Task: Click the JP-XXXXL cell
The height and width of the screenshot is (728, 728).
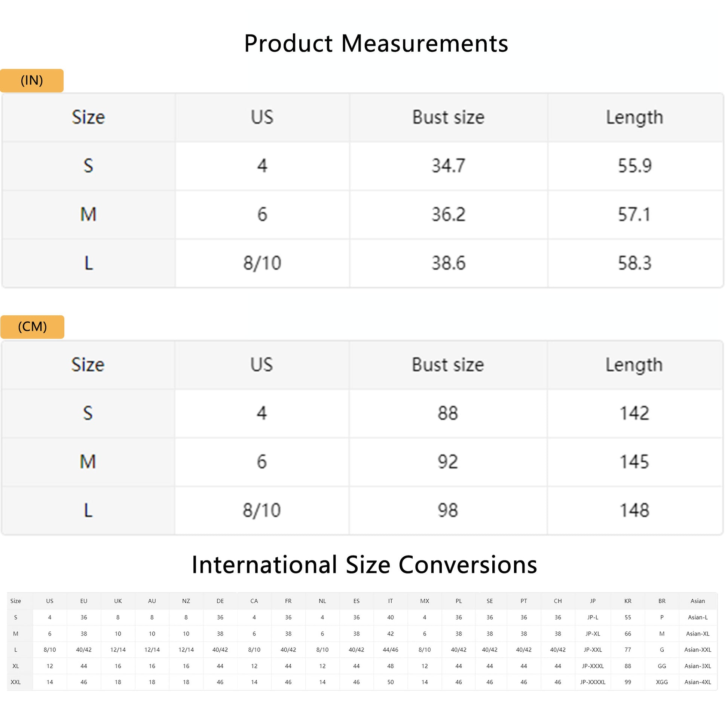Action: tap(592, 682)
